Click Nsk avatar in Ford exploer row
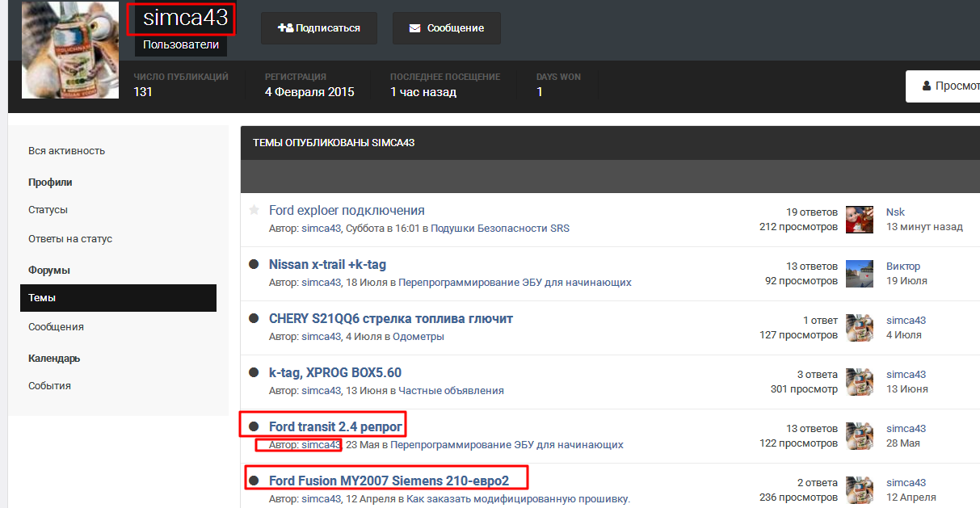Image resolution: width=980 pixels, height=508 pixels. click(x=860, y=220)
